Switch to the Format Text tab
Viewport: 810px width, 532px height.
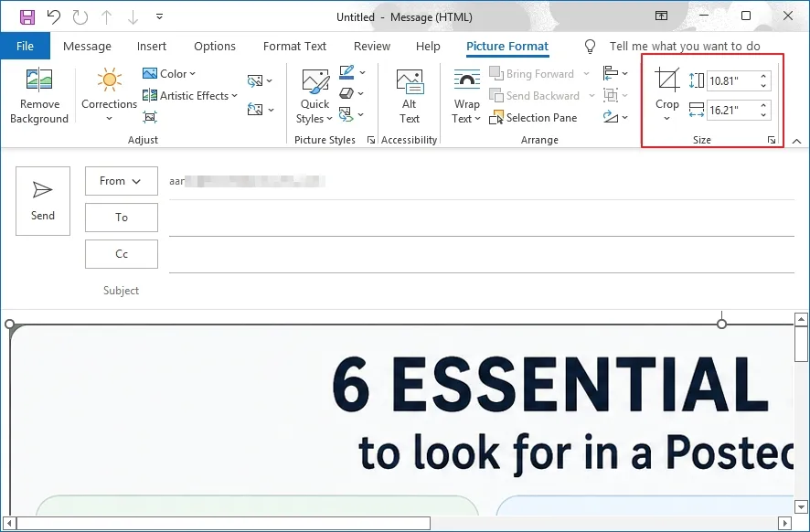tap(294, 46)
